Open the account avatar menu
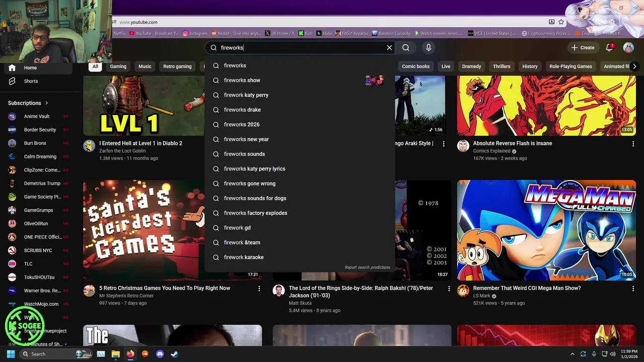Image resolution: width=644 pixels, height=362 pixels. point(628,47)
